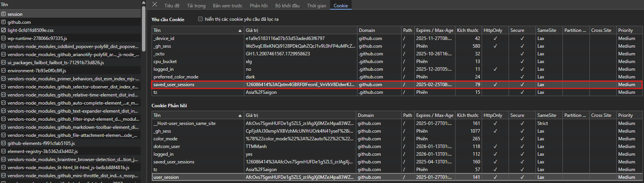This screenshot has height=183, width=644.
Task: Sort response cookies by Tên column arrow
Action: coord(240,115)
